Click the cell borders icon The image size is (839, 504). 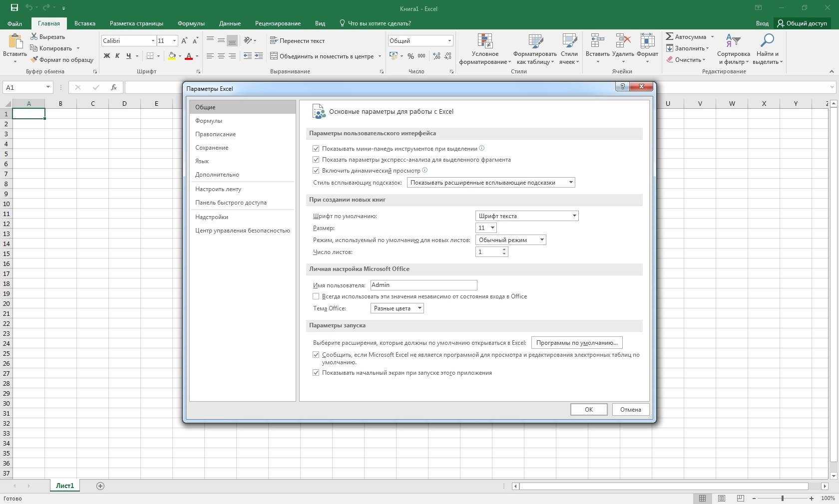click(150, 56)
